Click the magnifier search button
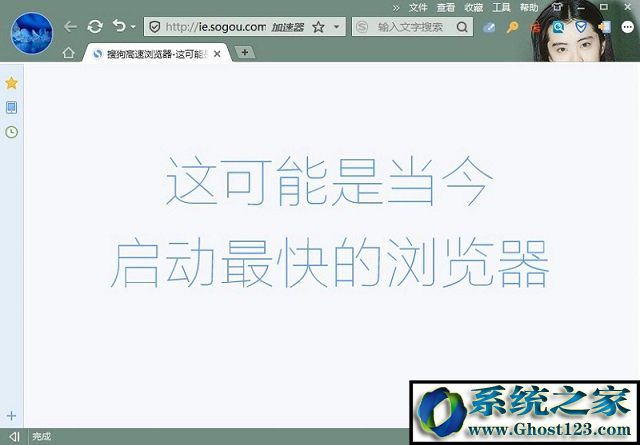 tap(462, 27)
